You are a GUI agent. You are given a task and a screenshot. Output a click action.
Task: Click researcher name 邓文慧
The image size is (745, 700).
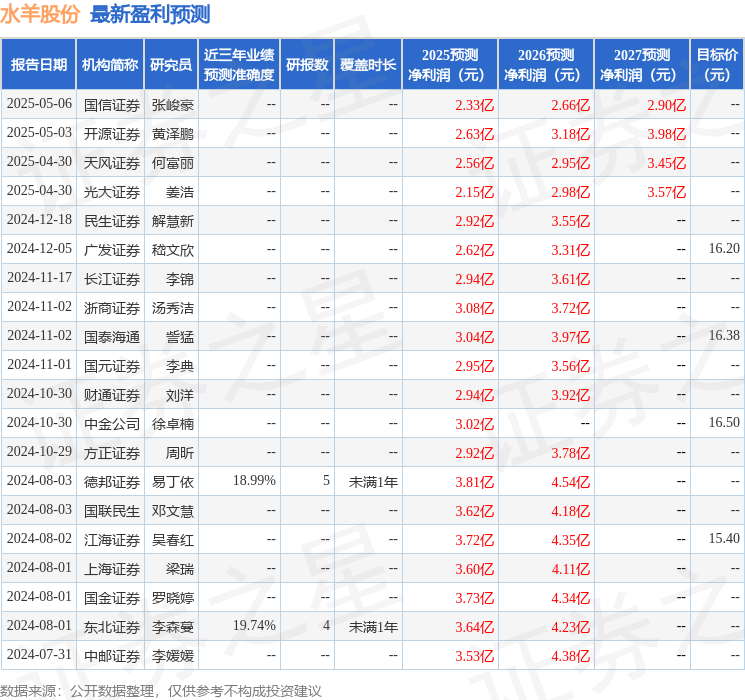point(173,511)
